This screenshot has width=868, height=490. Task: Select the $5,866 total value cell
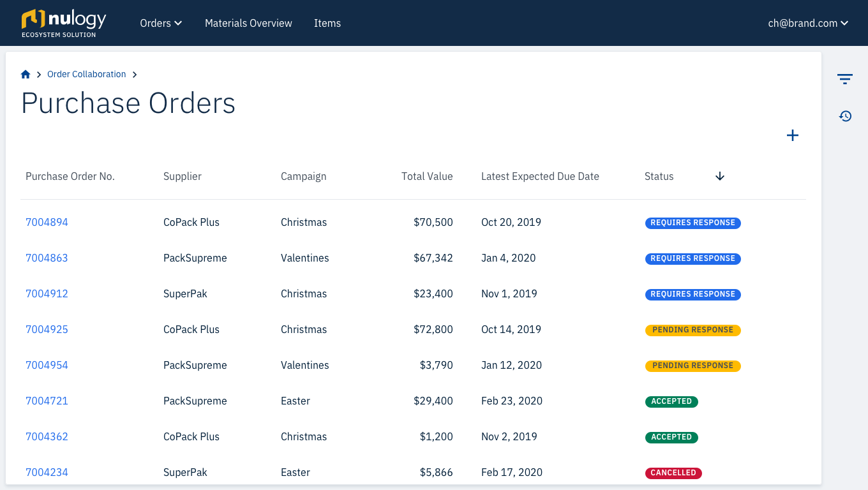(x=437, y=472)
